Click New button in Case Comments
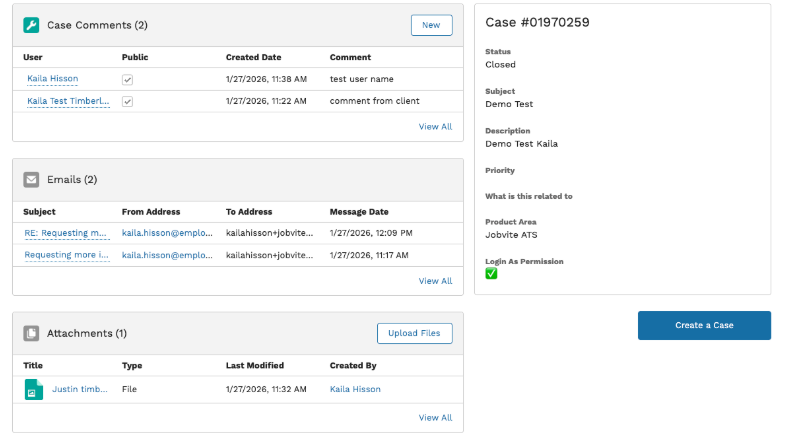The width and height of the screenshot is (792, 444). (x=431, y=25)
